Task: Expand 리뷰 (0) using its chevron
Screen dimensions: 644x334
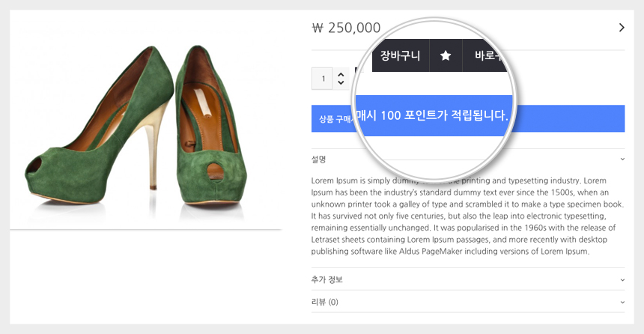Action: pyautogui.click(x=622, y=302)
